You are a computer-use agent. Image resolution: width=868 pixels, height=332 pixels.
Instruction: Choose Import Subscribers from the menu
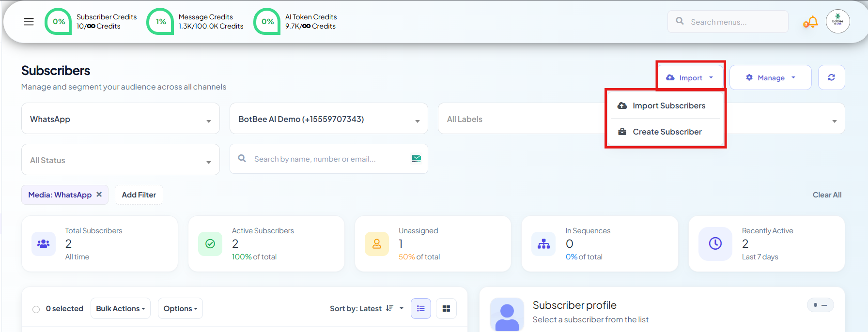pyautogui.click(x=666, y=106)
